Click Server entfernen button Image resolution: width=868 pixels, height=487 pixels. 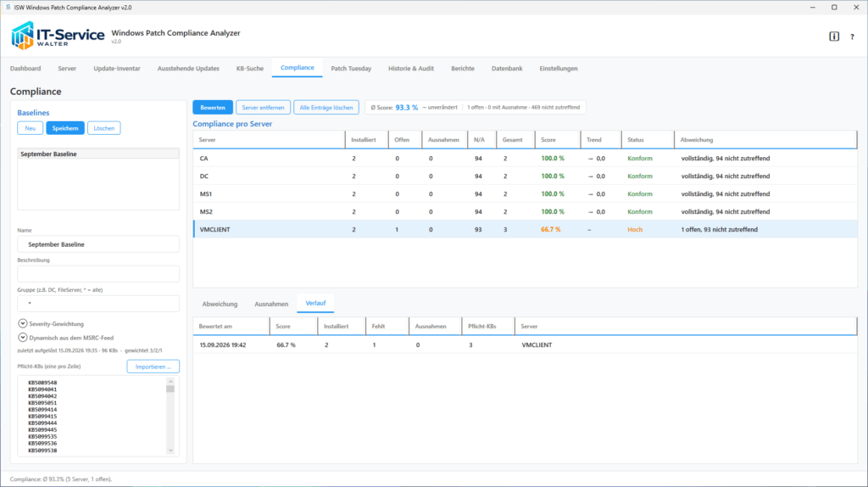(263, 108)
